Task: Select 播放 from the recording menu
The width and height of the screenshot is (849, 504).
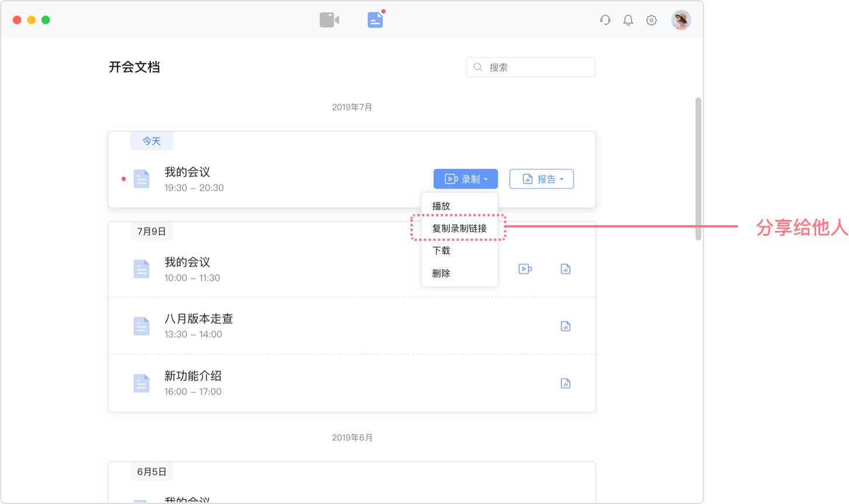Action: coord(441,206)
